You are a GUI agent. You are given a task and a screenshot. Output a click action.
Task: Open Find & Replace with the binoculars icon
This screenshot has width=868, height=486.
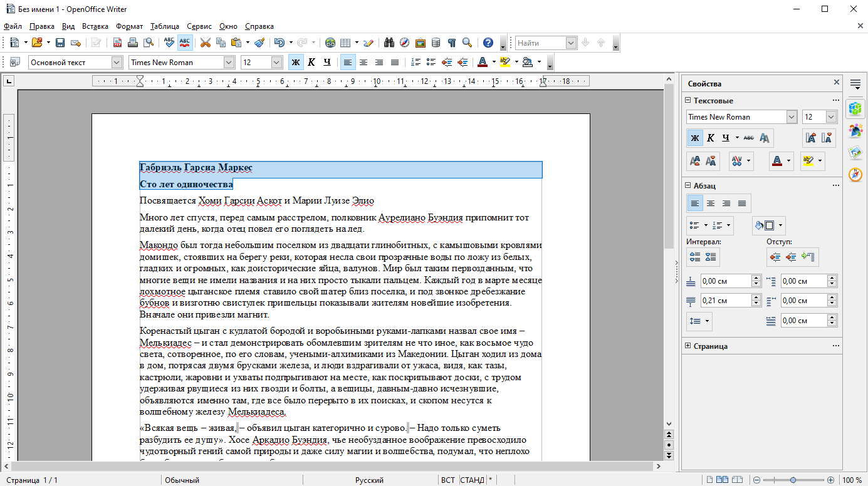pos(389,43)
